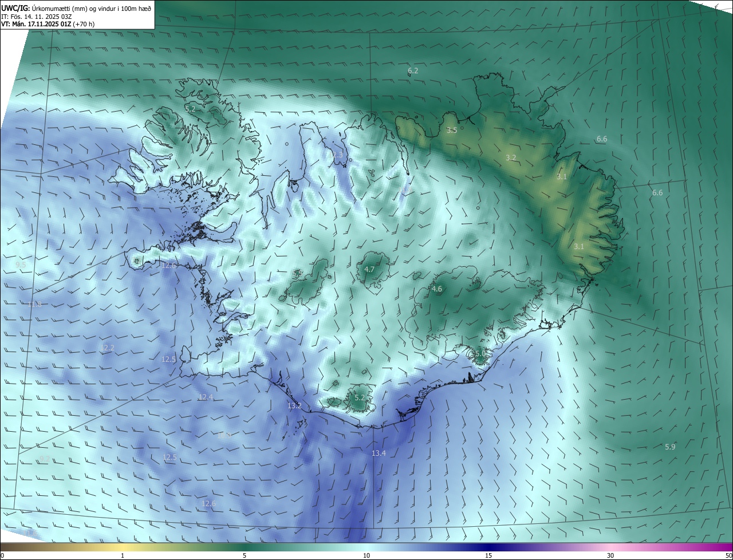
Task: Click the 12.2 value on the map
Action: tap(107, 348)
